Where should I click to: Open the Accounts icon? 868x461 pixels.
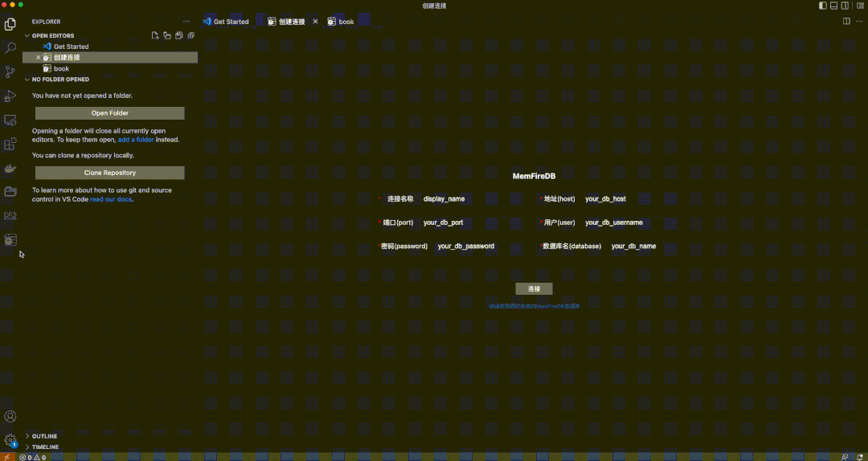click(x=10, y=416)
